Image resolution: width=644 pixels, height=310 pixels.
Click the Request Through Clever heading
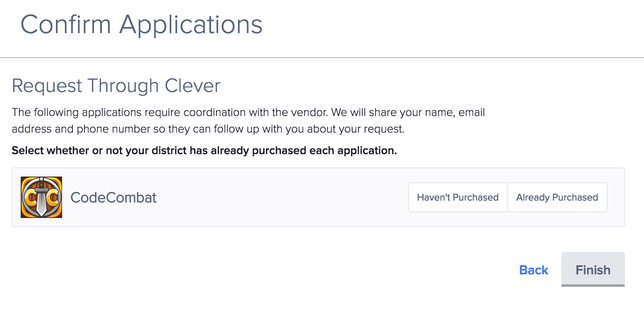click(116, 86)
